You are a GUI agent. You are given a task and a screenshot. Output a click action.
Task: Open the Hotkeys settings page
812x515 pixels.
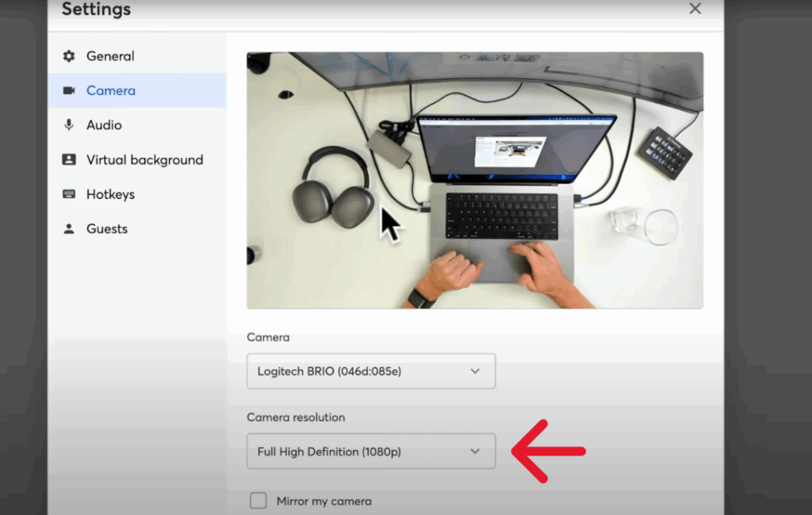coord(110,194)
